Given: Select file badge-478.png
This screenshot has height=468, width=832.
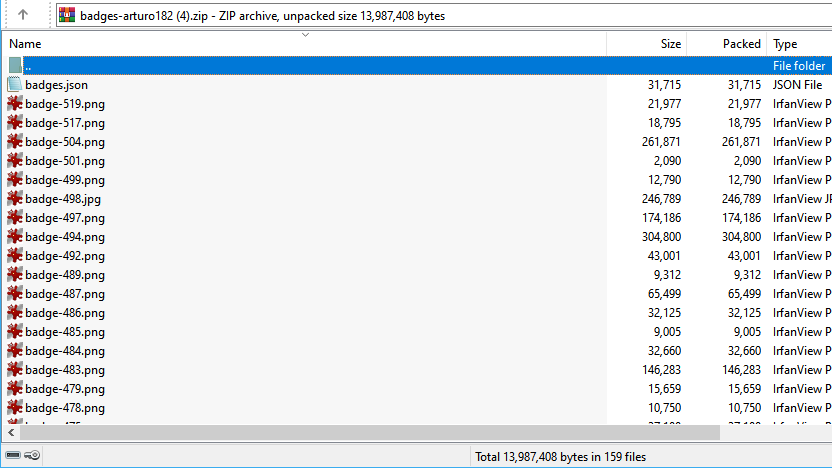Looking at the screenshot, I should pyautogui.click(x=65, y=408).
